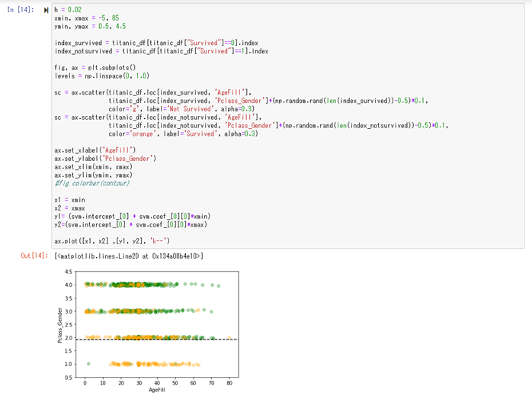532x399 pixels.
Task: Click the line 'h = 0.02'
Action: (x=68, y=10)
